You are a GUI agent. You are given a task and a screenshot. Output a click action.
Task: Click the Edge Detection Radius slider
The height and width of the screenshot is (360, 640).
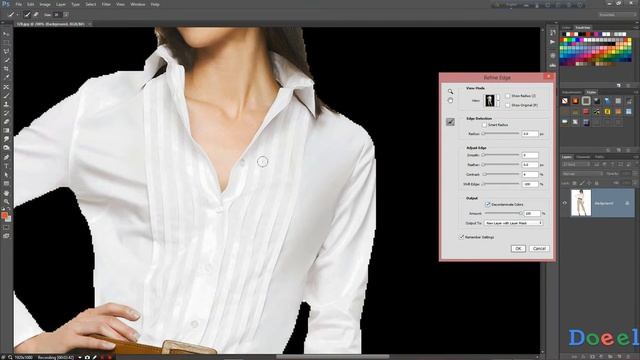(x=500, y=133)
